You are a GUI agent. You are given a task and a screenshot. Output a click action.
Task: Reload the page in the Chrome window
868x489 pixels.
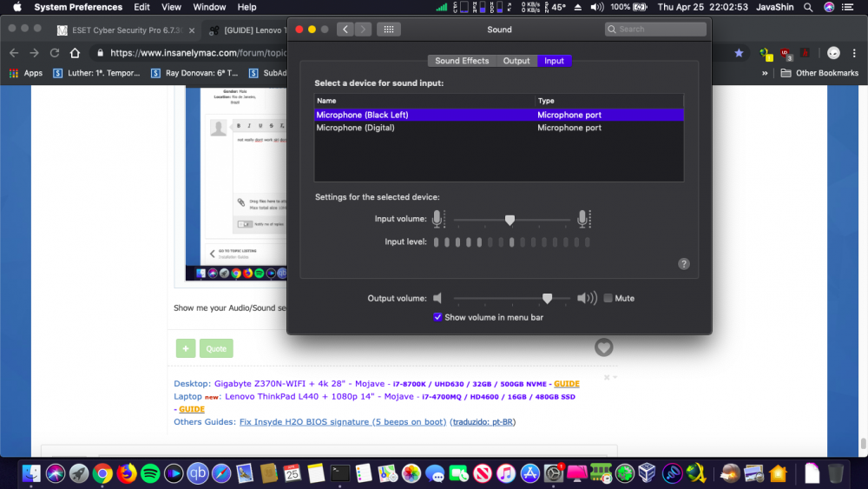pos(54,53)
